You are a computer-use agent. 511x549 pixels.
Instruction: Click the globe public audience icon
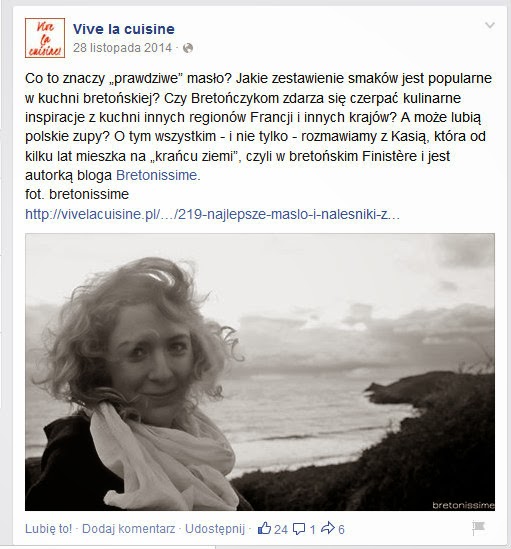188,48
